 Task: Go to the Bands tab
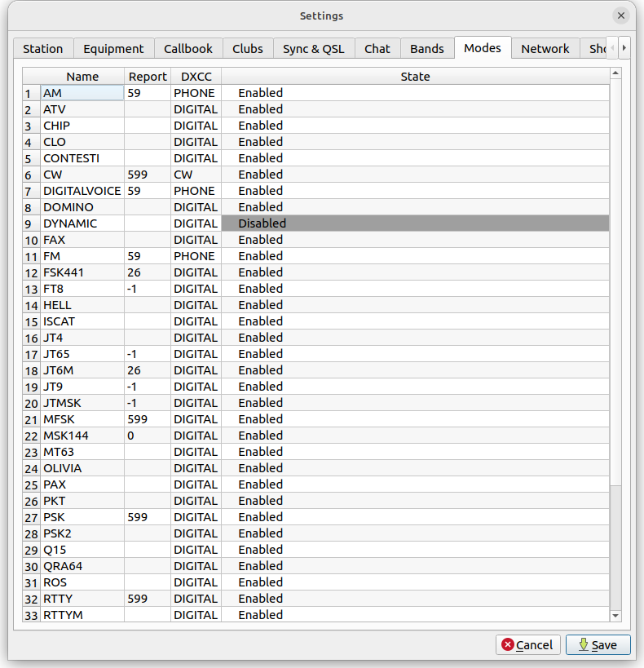coord(427,49)
